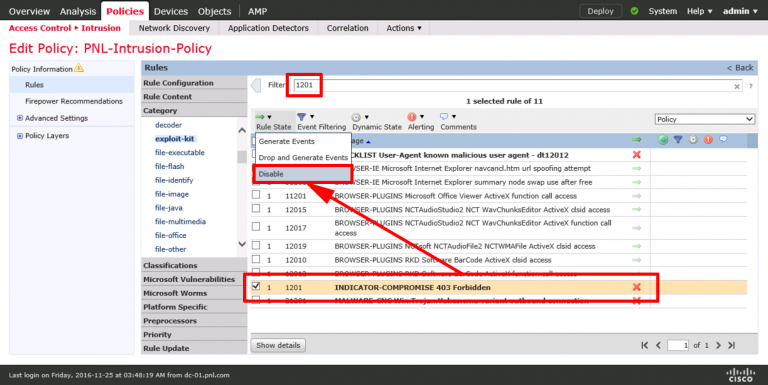This screenshot has width=768, height=385.
Task: Click red X state on rule 1201 row
Action: (636, 287)
